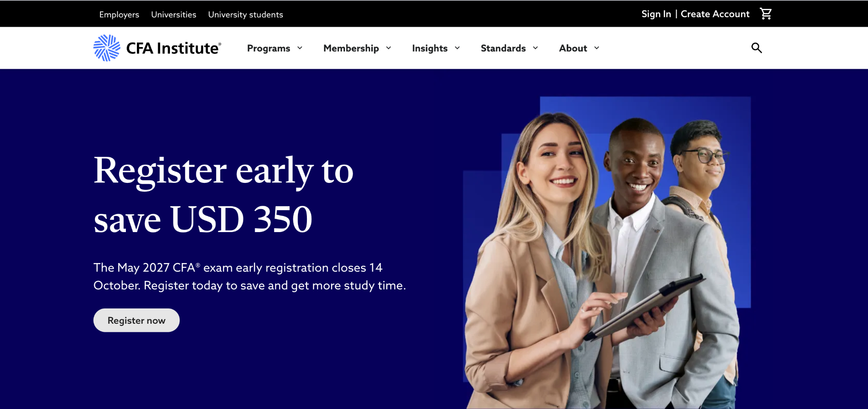
Task: Go to the Employers page
Action: (119, 14)
